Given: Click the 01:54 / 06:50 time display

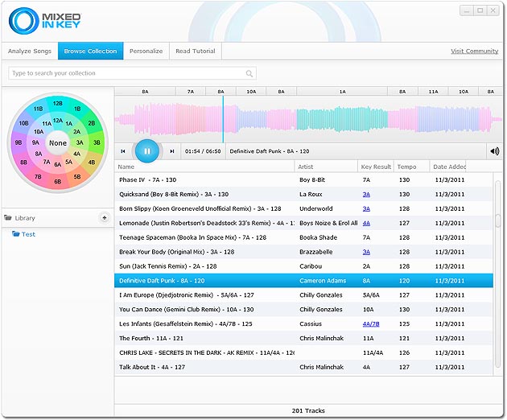Looking at the screenshot, I should (203, 151).
